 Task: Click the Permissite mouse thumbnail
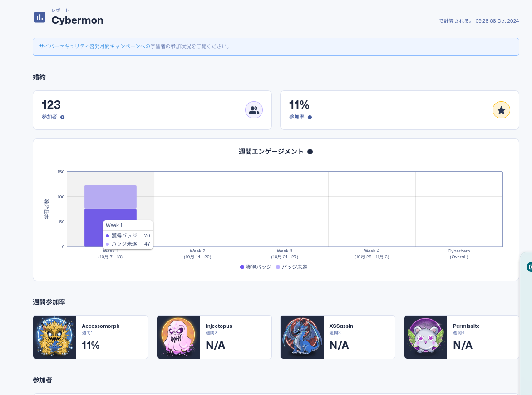click(x=426, y=337)
